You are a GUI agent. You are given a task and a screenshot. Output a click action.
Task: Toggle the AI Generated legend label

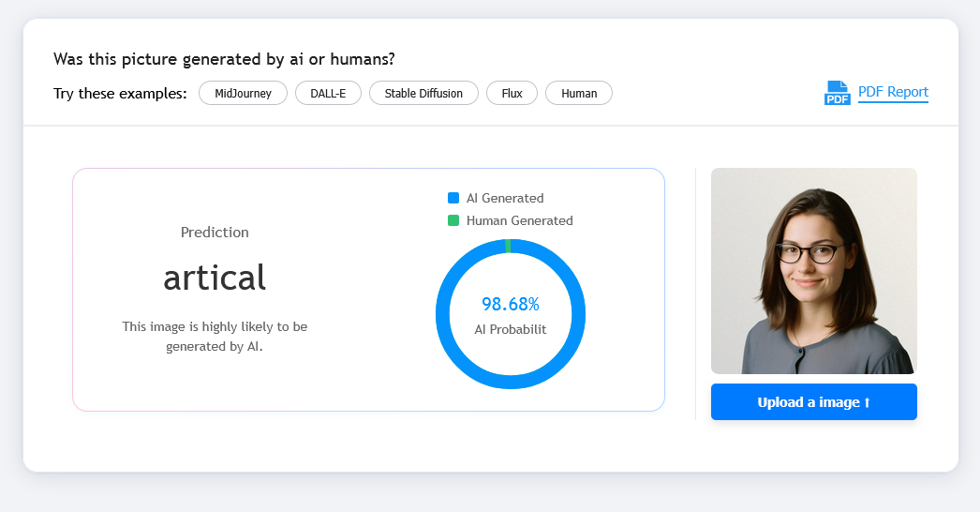click(x=505, y=198)
